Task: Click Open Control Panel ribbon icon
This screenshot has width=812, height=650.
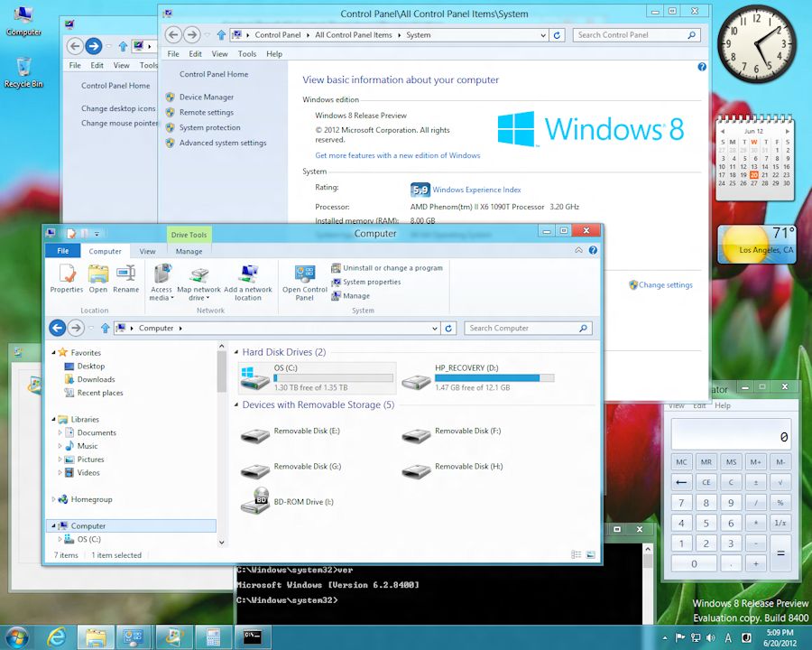Action: pyautogui.click(x=305, y=283)
